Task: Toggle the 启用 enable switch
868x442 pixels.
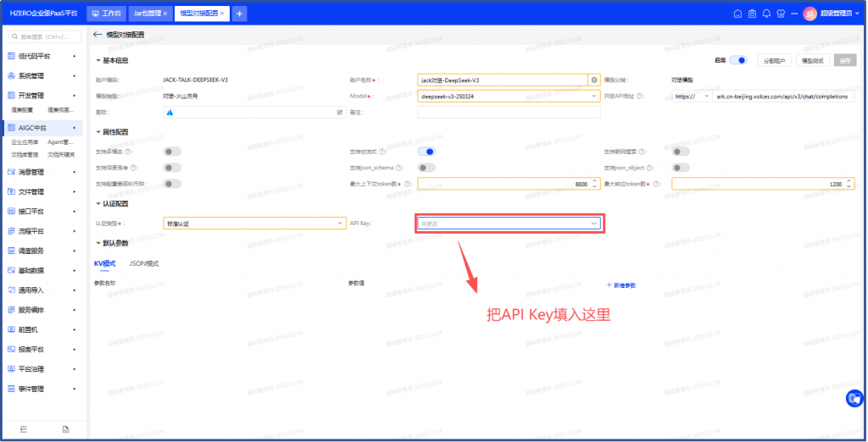Action: pos(737,60)
